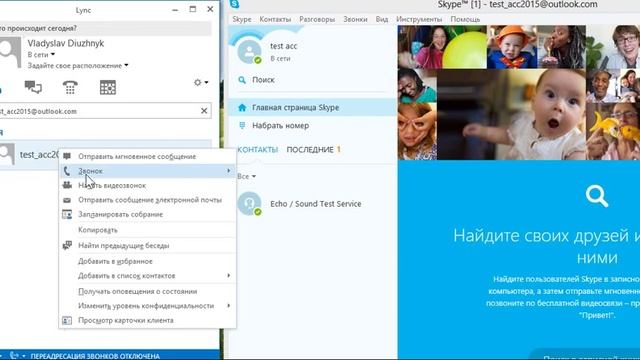The width and height of the screenshot is (640, 360).
Task: Open the Вид menu
Action: click(382, 19)
